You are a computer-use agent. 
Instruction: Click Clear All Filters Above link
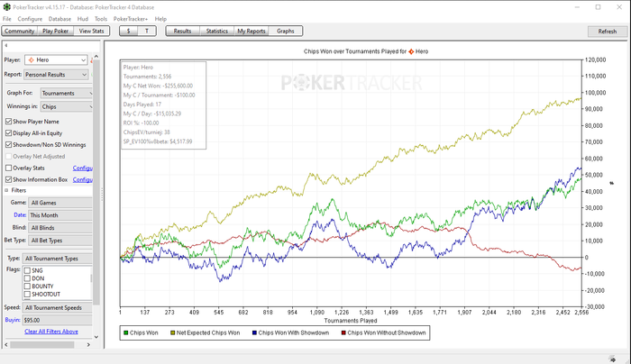51,332
